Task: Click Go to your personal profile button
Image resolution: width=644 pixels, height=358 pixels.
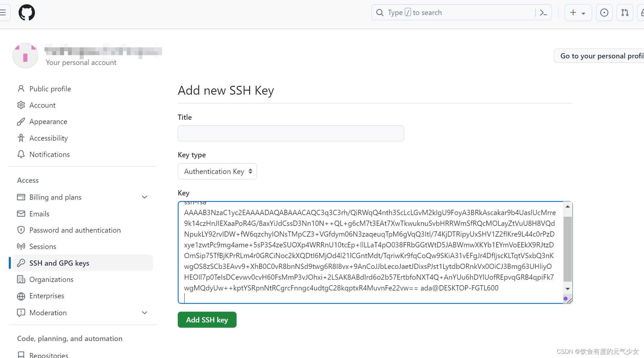Action: click(599, 56)
